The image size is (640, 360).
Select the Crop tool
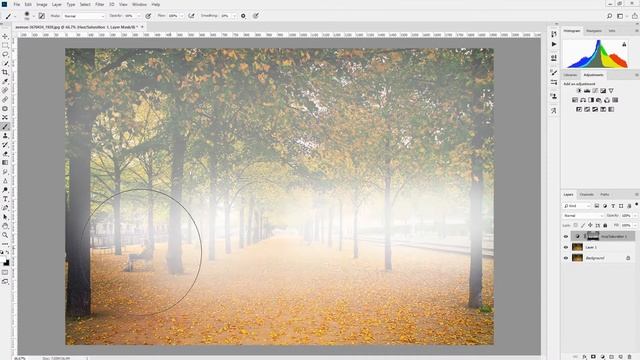(5, 72)
